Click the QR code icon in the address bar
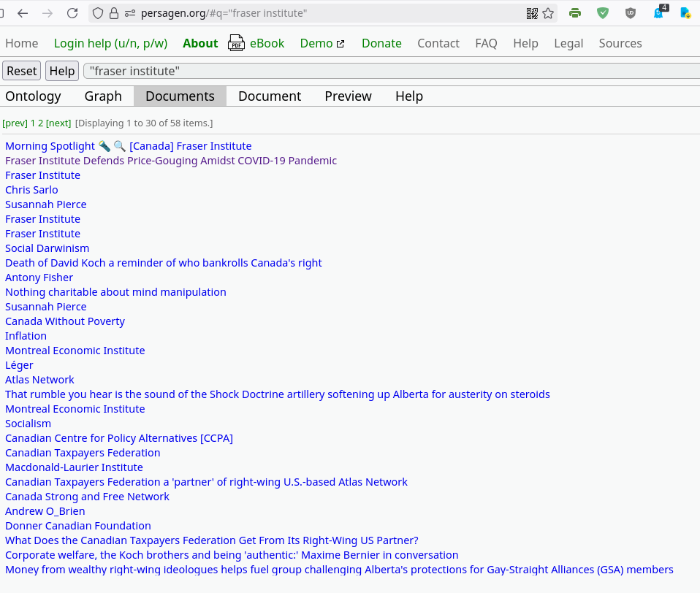The height and width of the screenshot is (593, 700). pos(532,13)
